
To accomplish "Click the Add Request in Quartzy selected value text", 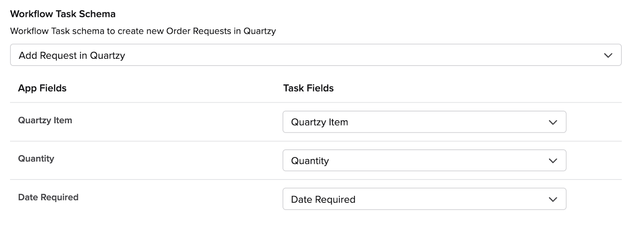I will [x=72, y=56].
